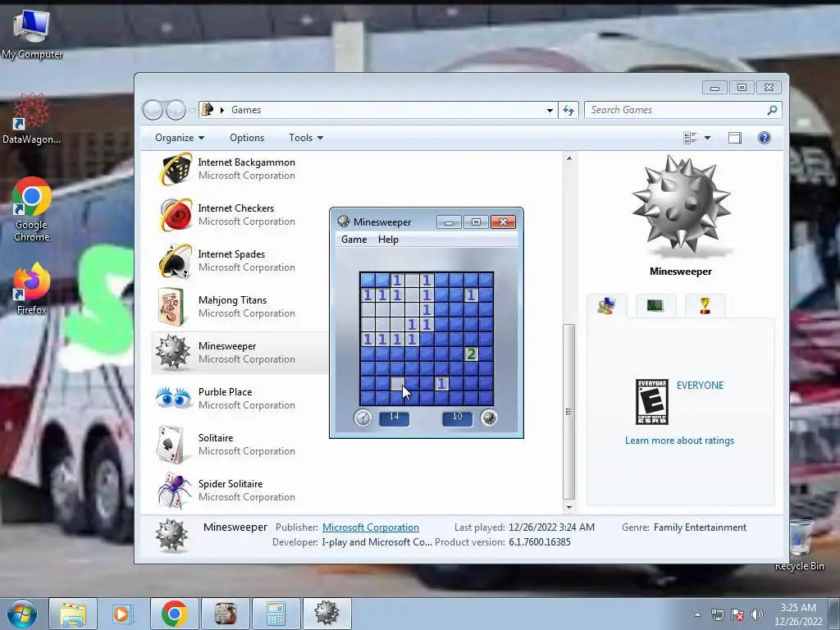This screenshot has width=840, height=630.
Task: Click the Back navigation button
Action: point(153,110)
